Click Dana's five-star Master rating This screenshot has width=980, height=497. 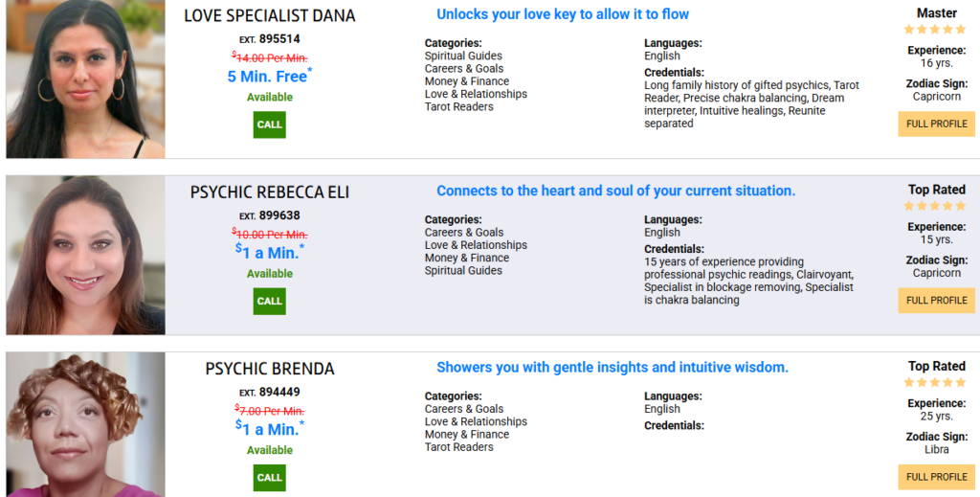[x=936, y=30]
